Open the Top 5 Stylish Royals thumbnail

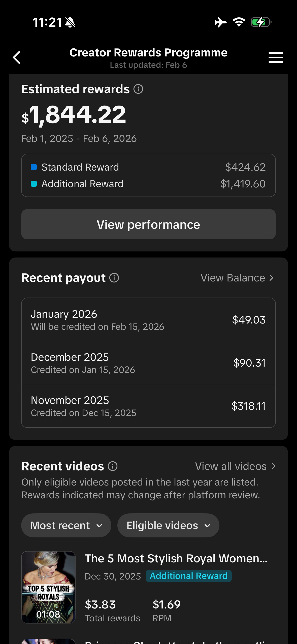coord(48,587)
